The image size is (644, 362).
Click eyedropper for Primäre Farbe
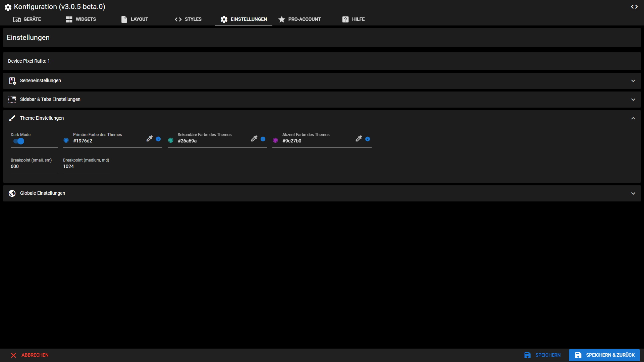[150, 139]
